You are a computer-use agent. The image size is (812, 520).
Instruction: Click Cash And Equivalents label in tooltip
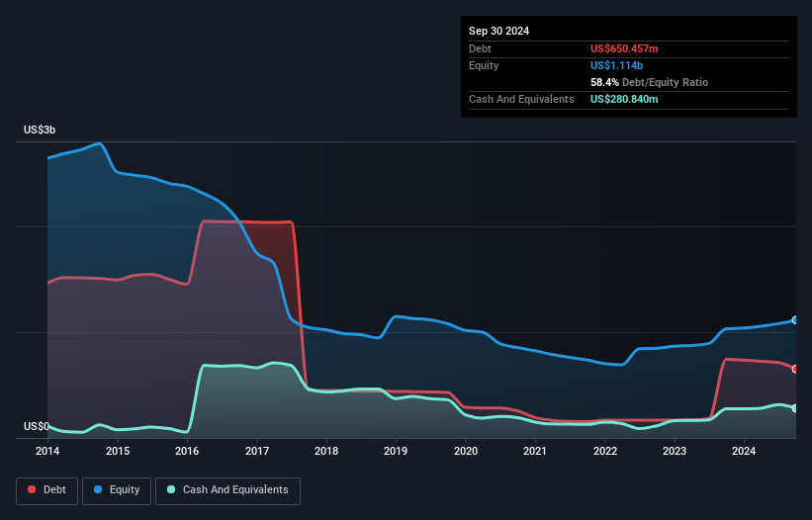[x=521, y=99]
